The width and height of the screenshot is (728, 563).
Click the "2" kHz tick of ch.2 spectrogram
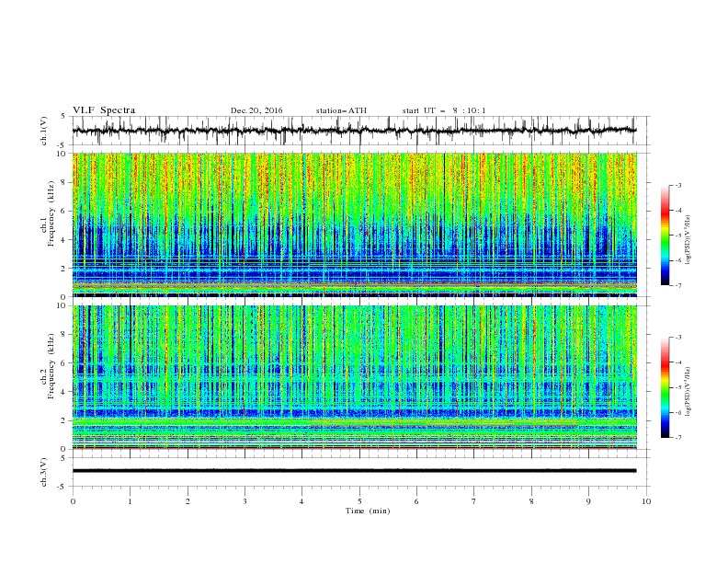pyautogui.click(x=64, y=420)
